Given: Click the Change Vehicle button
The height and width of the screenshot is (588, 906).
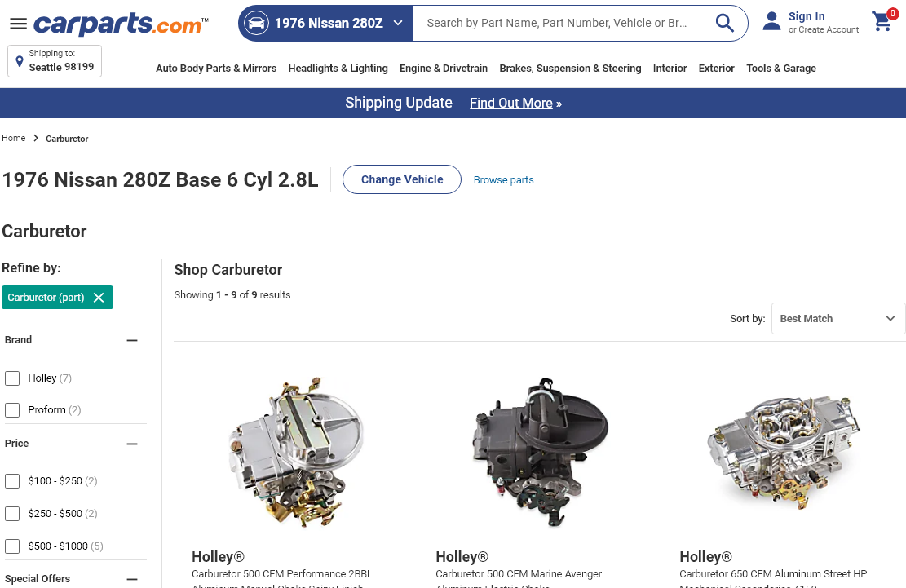Looking at the screenshot, I should 402,179.
